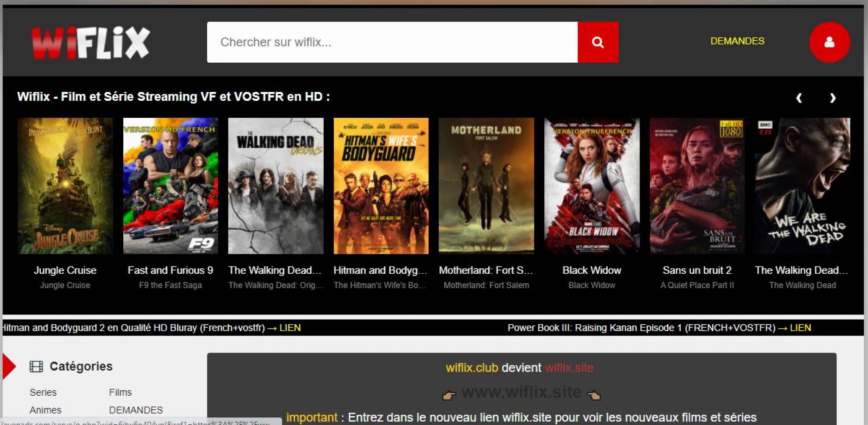
Task: Open Series category
Action: point(43,392)
